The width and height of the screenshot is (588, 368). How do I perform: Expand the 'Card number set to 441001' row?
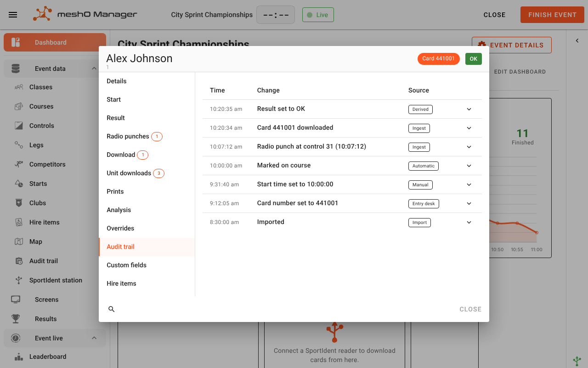[x=469, y=203]
